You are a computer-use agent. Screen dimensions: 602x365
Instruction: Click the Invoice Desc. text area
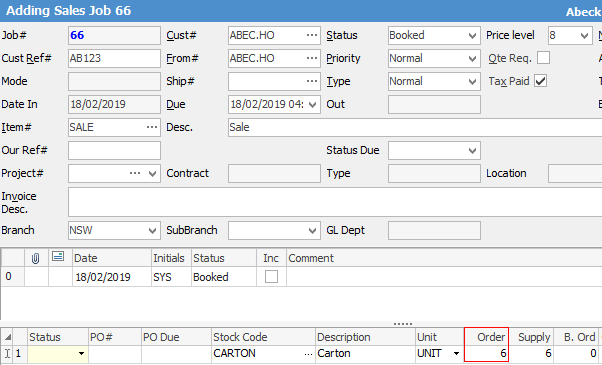coord(335,202)
